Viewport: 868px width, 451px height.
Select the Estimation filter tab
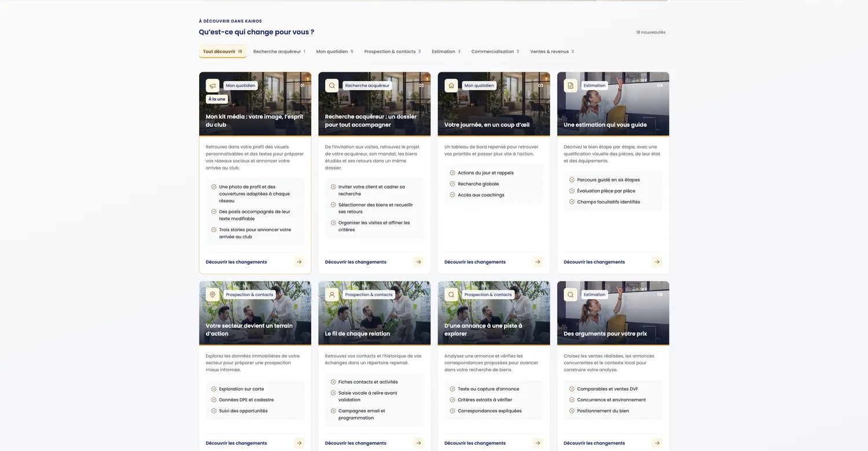click(446, 51)
